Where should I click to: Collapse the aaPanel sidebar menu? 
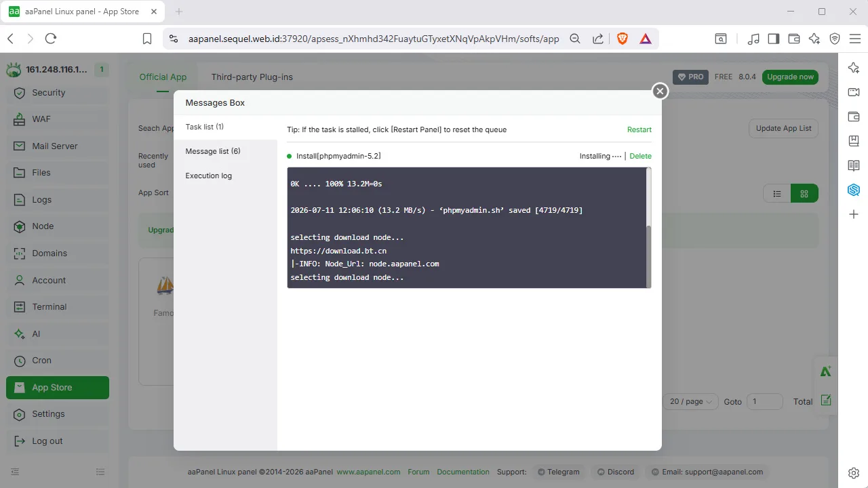click(x=15, y=472)
